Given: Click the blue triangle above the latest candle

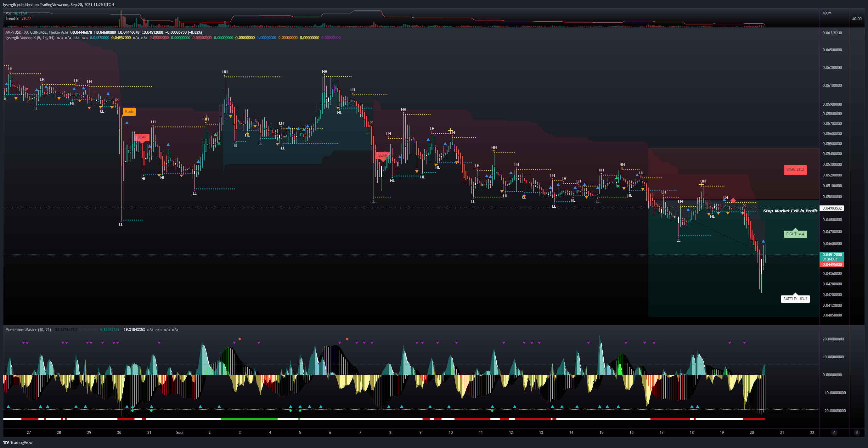Looking at the screenshot, I should click(x=763, y=241).
